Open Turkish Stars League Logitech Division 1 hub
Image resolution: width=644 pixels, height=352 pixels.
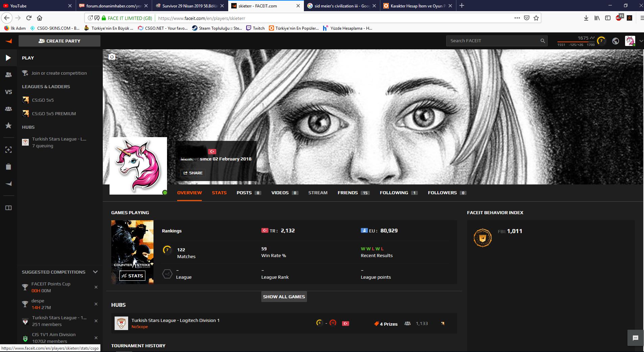(x=175, y=320)
